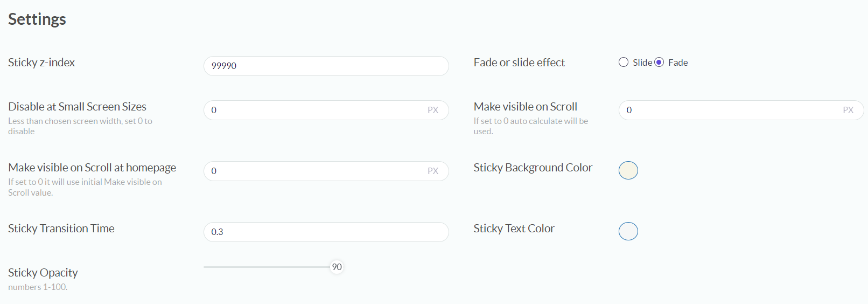Click PX unit in the homepage scroll field
This screenshot has width=868, height=304.
(x=433, y=171)
